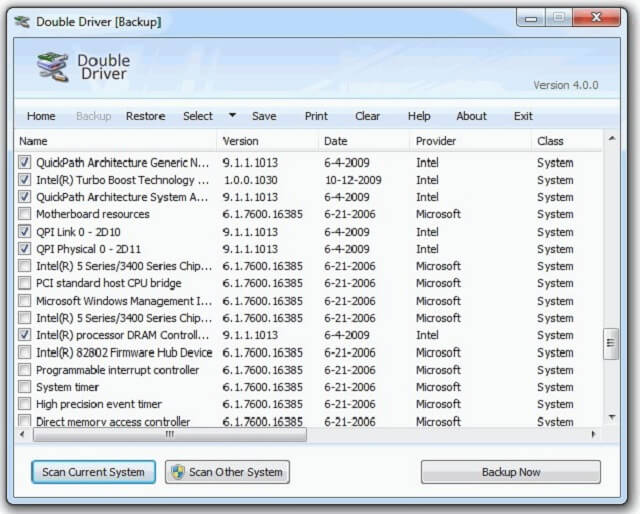This screenshot has width=640, height=514.
Task: Minimize the Double Driver window
Action: 530,18
